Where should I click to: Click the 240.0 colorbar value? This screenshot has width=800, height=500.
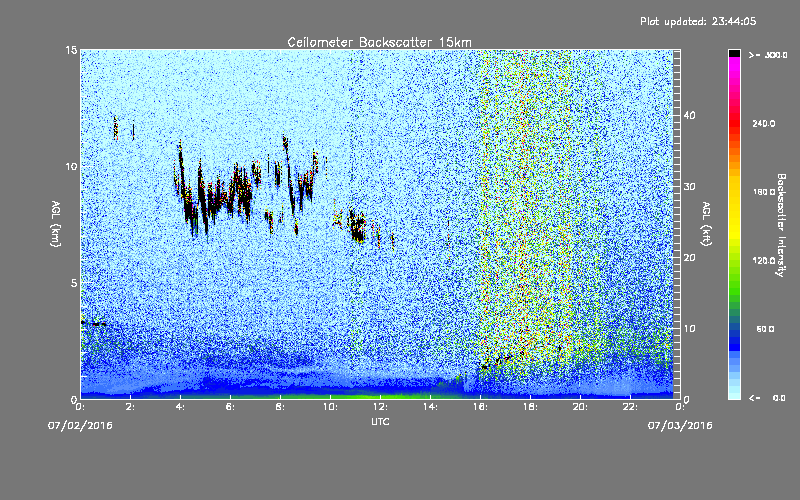coord(764,123)
